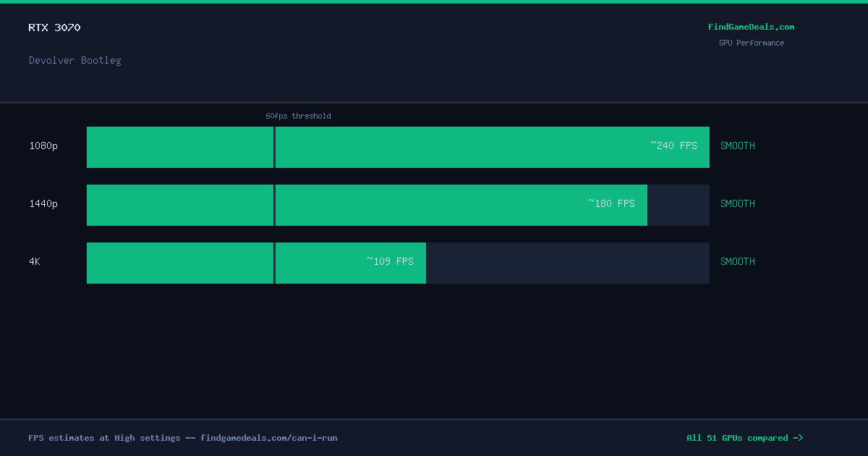Select the GPU Performance label
This screenshot has width=868, height=456.
[751, 43]
